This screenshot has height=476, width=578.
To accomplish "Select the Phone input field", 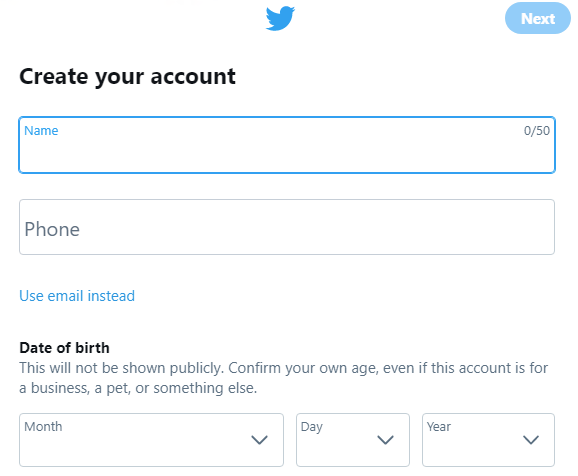I will pyautogui.click(x=287, y=227).
